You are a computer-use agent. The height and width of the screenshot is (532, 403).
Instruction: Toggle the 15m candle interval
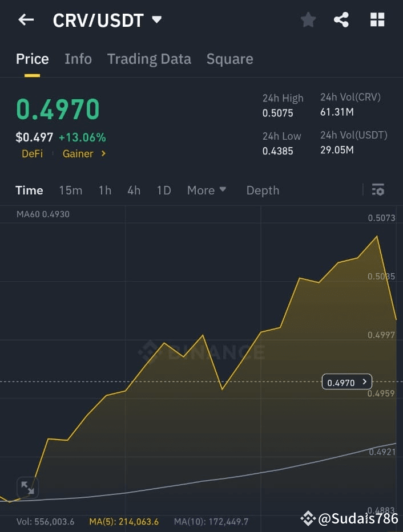click(x=70, y=190)
